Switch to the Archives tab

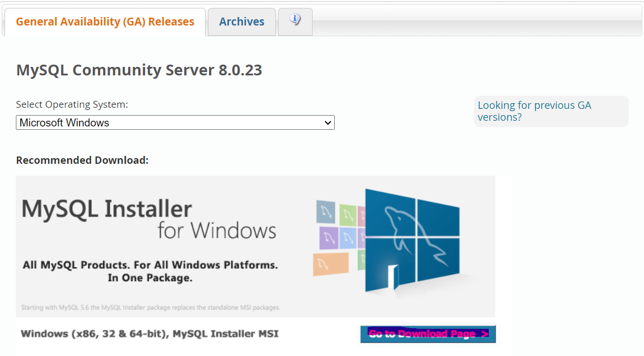[241, 22]
